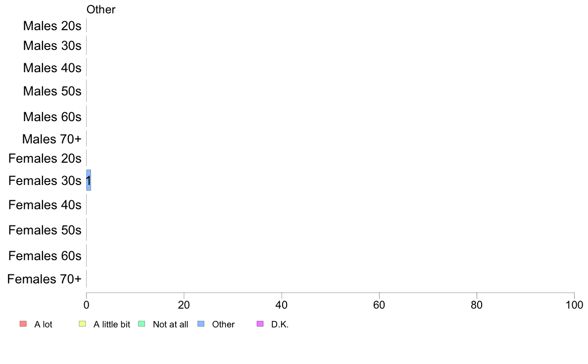Image resolution: width=588 pixels, height=364 pixels.
Task: Click the 'A little bit' legend text
Action: pyautogui.click(x=112, y=324)
